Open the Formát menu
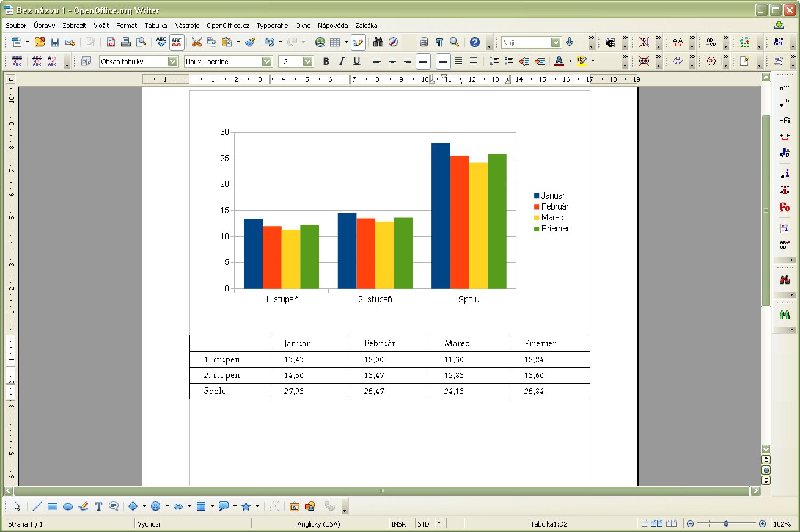Viewport: 800px width, 532px height. pos(127,26)
